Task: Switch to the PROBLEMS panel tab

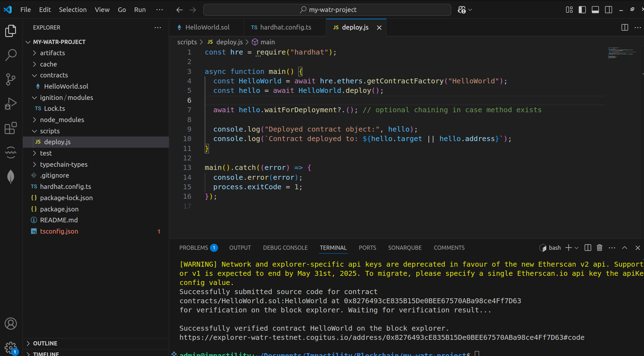Action: pyautogui.click(x=194, y=248)
